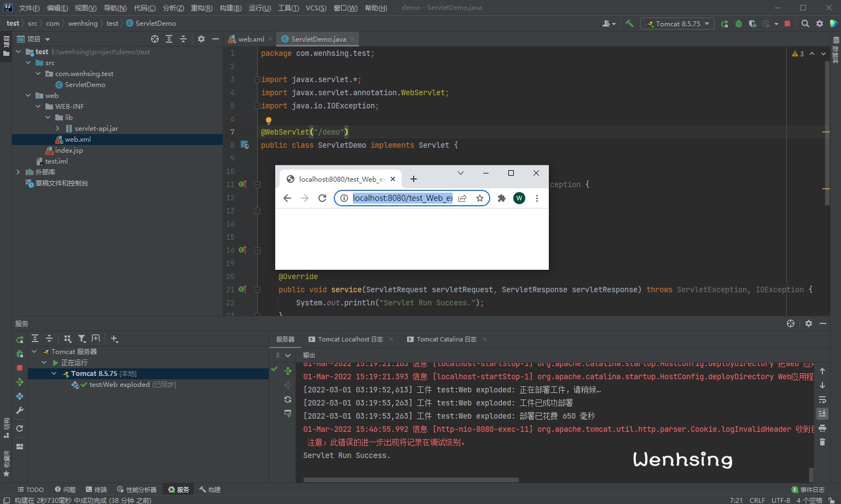
Task: Open the 问题 problems tool window
Action: tap(65, 490)
